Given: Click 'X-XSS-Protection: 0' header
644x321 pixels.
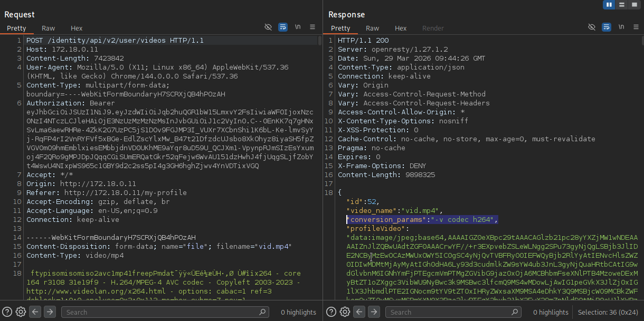Looking at the screenshot, I should coord(378,130).
